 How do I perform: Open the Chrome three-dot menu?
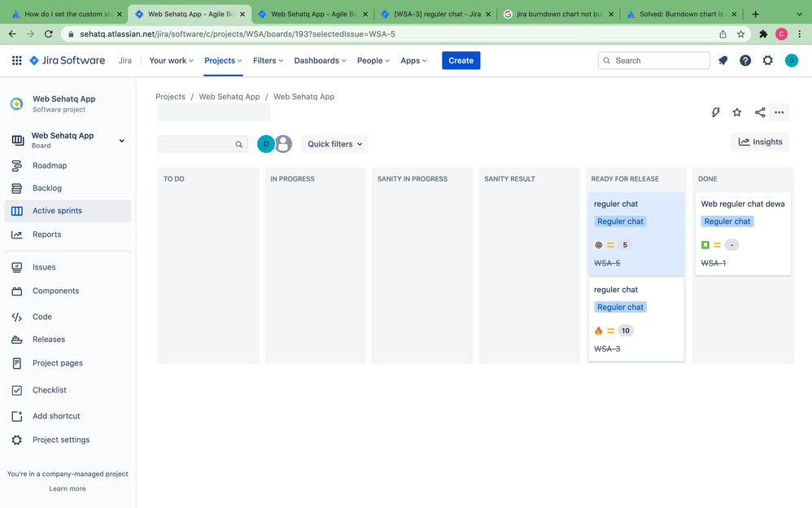(800, 34)
